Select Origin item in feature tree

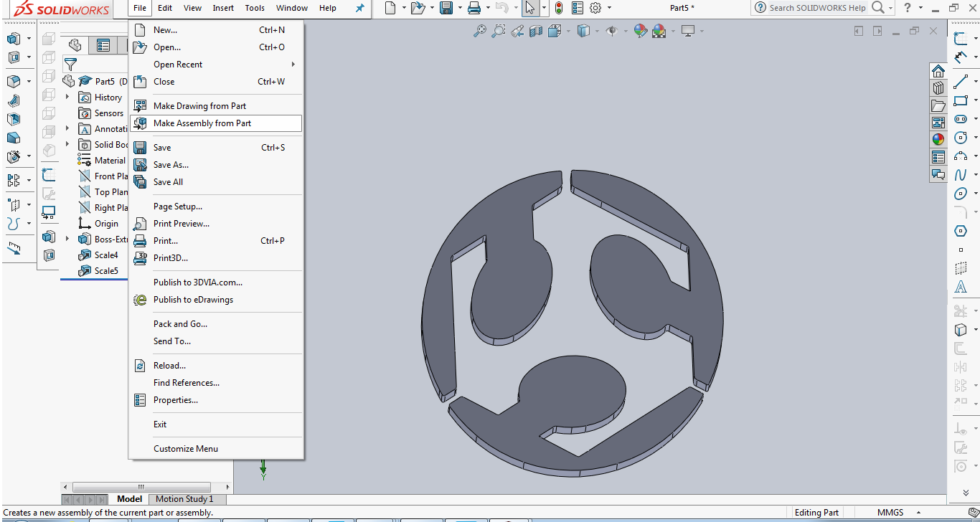point(106,224)
